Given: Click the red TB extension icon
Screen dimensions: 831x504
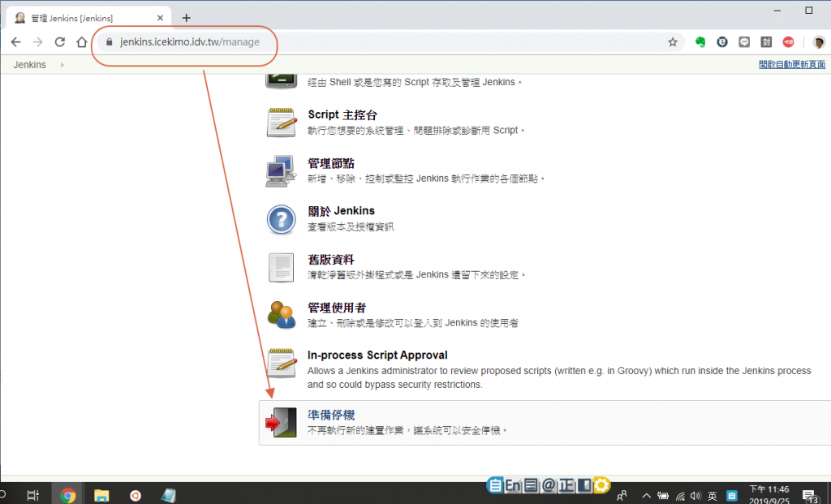Looking at the screenshot, I should click(x=788, y=42).
